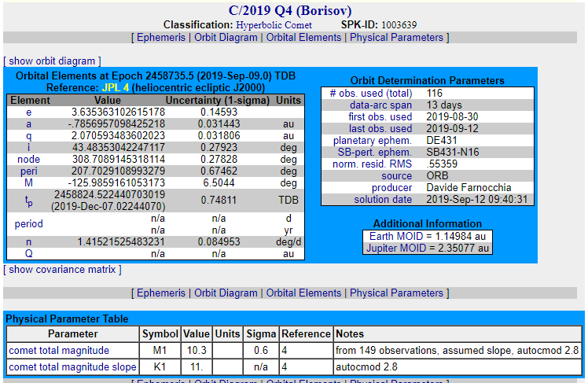Click solution date 2019-Sep-12 09:40:31

(x=476, y=199)
